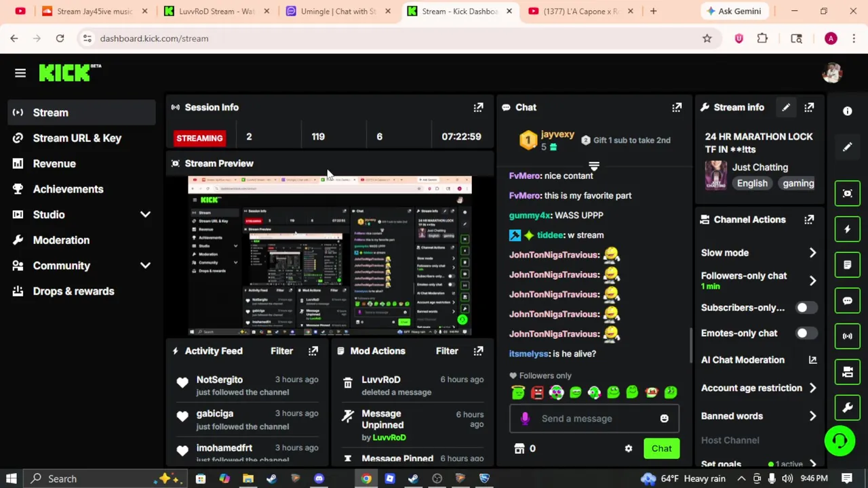Switch to Umingle browser tab

click(x=338, y=11)
